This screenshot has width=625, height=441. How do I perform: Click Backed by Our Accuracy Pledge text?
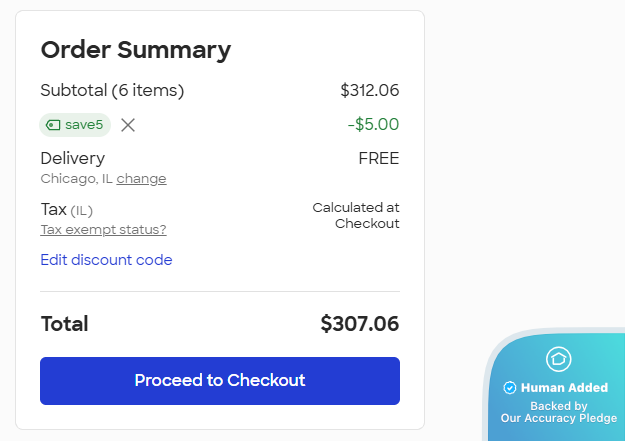tap(558, 412)
